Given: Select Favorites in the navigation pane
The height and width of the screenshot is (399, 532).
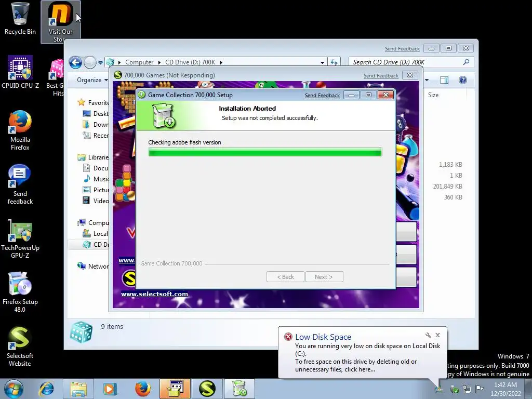Looking at the screenshot, I should pos(94,102).
